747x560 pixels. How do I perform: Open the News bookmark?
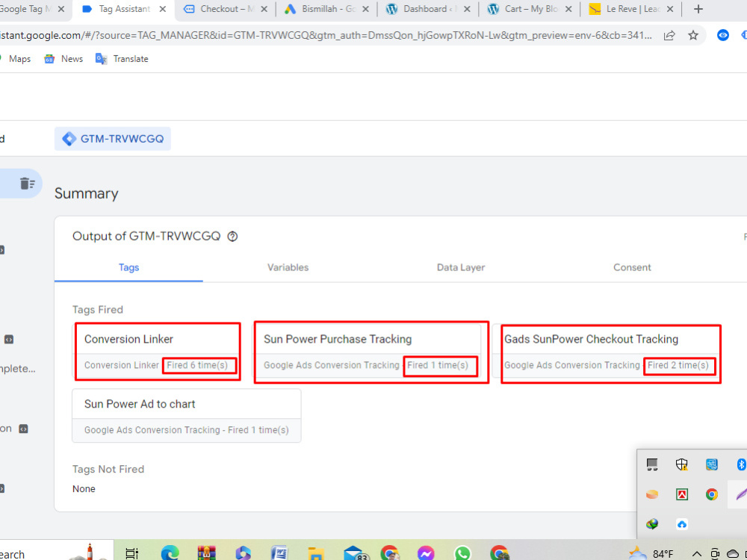point(63,59)
